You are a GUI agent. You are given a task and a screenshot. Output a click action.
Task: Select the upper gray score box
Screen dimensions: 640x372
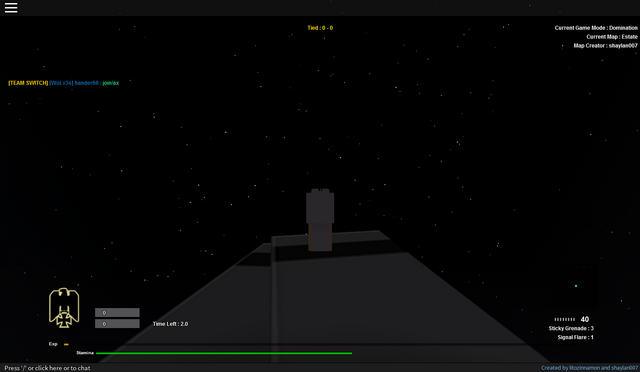pyautogui.click(x=117, y=313)
